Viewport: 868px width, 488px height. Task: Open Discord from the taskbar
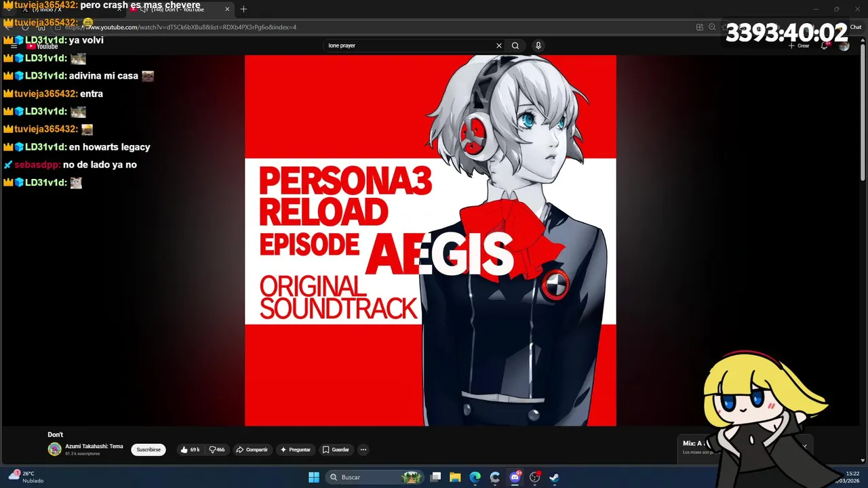pyautogui.click(x=515, y=477)
